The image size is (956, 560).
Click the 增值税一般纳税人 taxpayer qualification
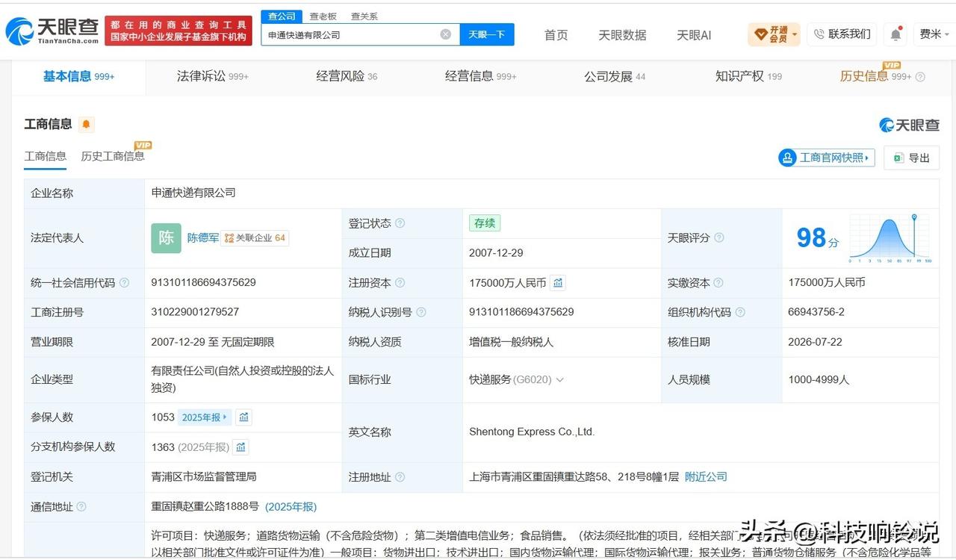tap(512, 342)
